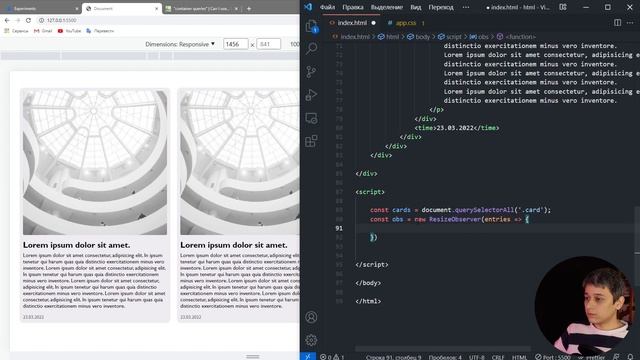Open the Extensions view

click(311, 141)
